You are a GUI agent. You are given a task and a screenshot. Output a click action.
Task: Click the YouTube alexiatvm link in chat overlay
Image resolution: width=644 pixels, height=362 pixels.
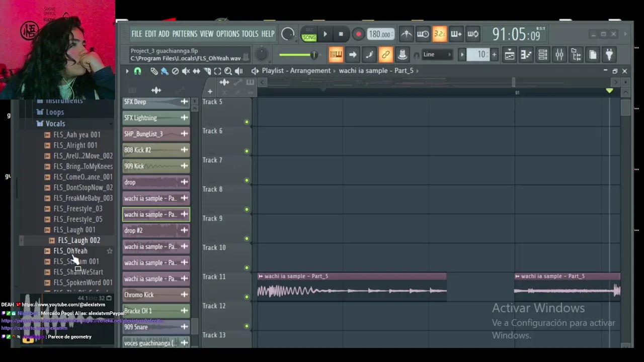63,305
